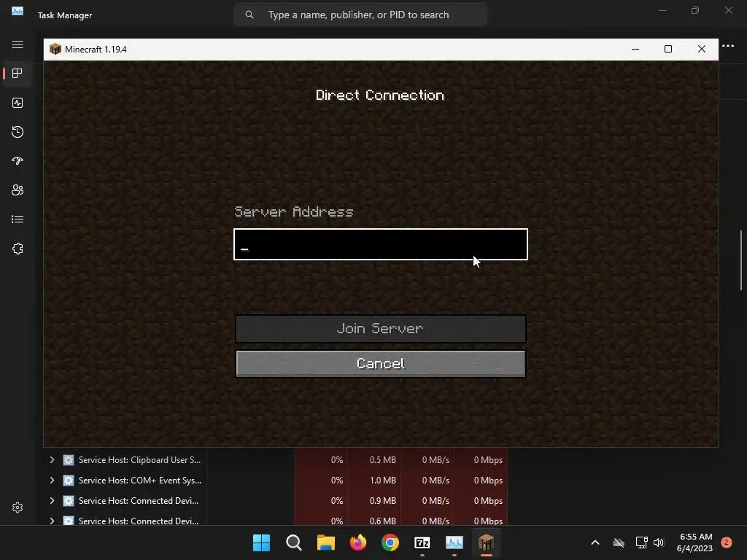Switch to Minecraft taskbar icon
The image size is (747, 560).
tap(487, 542)
